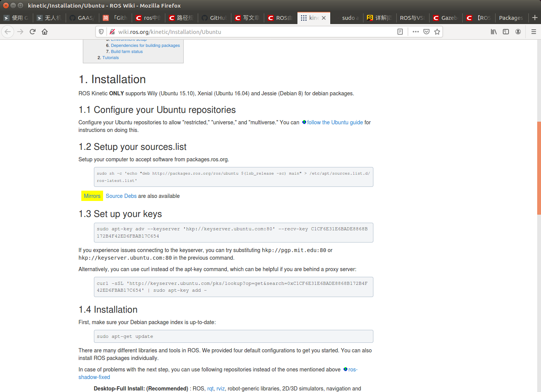Toggle Reader View for the page
541x392 pixels.
tap(400, 32)
